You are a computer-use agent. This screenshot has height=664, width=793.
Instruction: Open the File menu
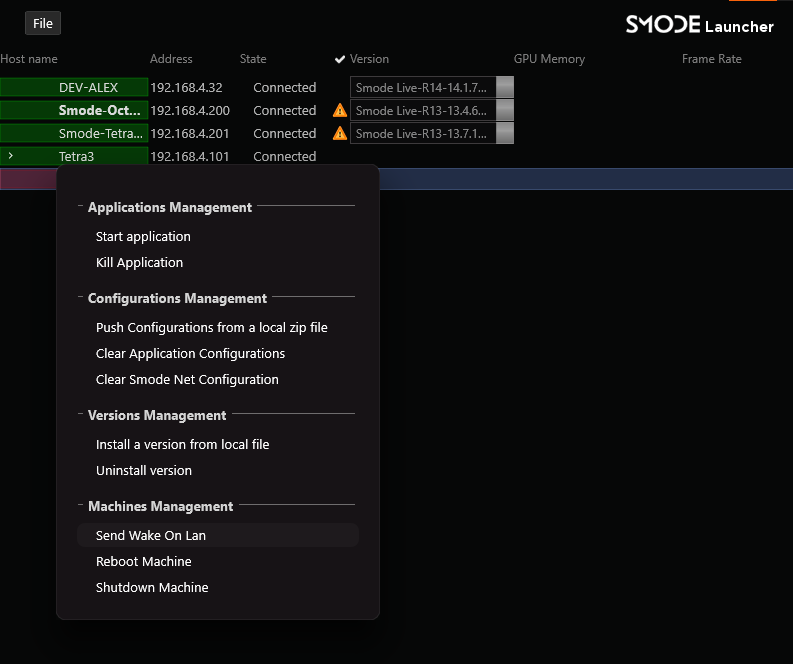43,23
